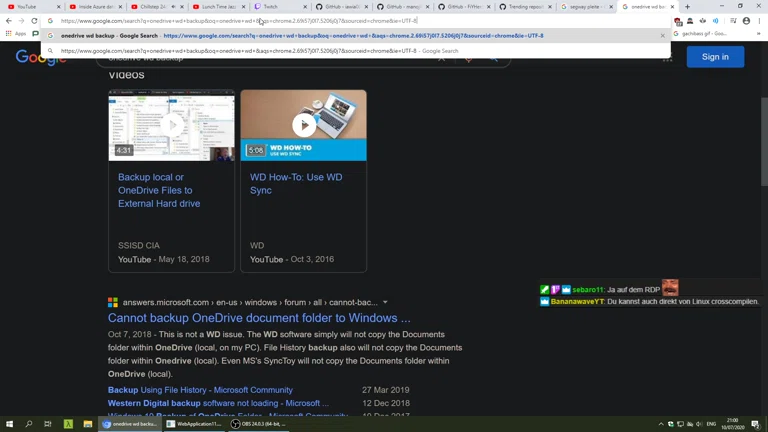The width and height of the screenshot is (768, 432).
Task: Click the browser back arrow button
Action: (9, 21)
